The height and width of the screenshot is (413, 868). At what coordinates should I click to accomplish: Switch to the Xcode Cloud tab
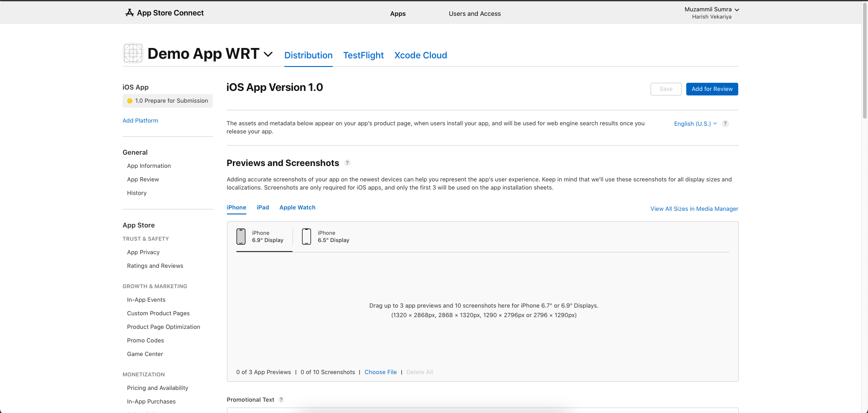coord(420,55)
